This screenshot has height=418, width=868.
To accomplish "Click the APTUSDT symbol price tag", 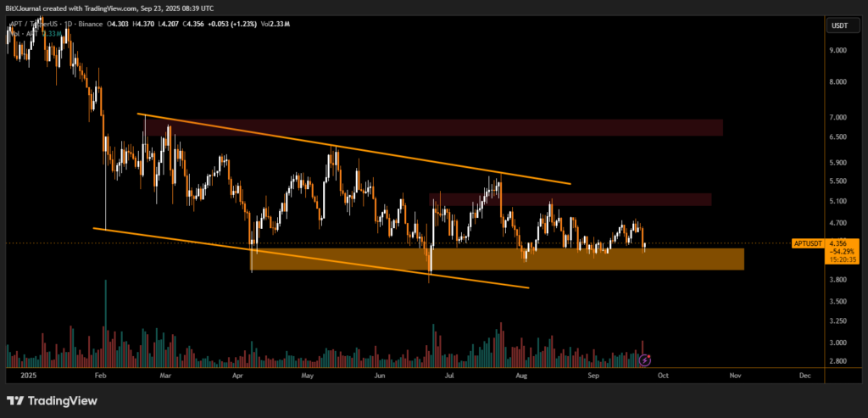I will click(807, 243).
